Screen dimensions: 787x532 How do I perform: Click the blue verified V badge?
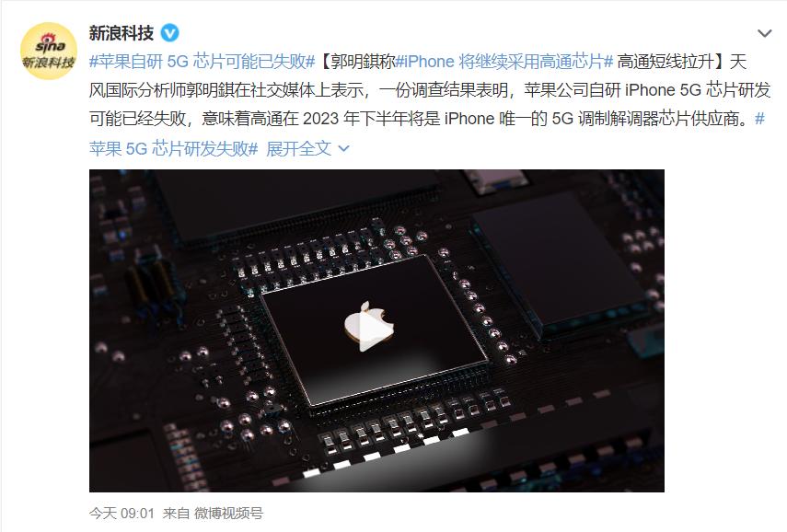[169, 33]
